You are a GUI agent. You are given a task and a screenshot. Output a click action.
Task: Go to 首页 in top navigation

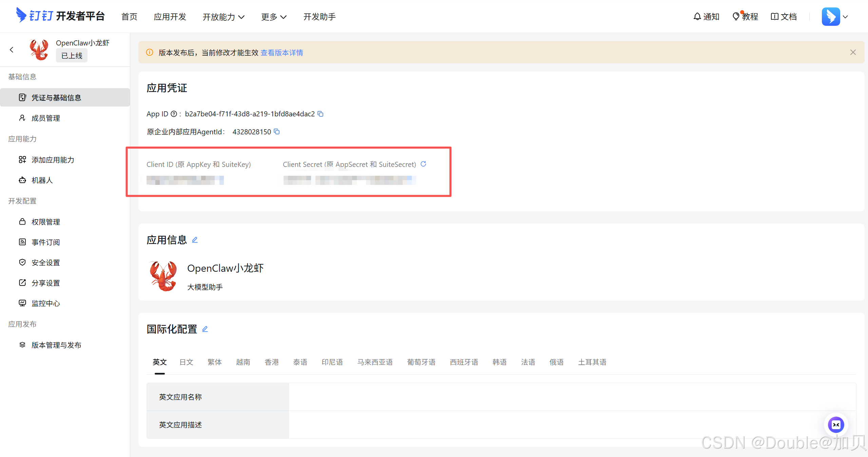pyautogui.click(x=129, y=17)
